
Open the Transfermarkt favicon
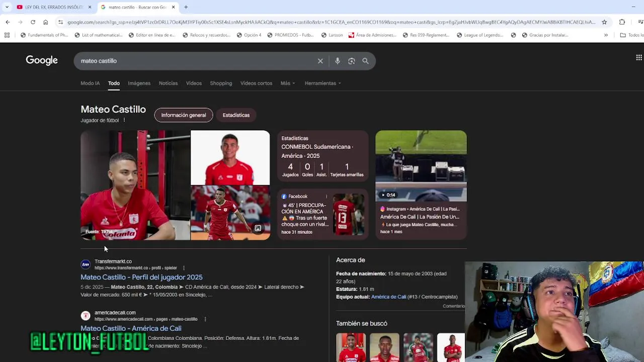(x=86, y=264)
